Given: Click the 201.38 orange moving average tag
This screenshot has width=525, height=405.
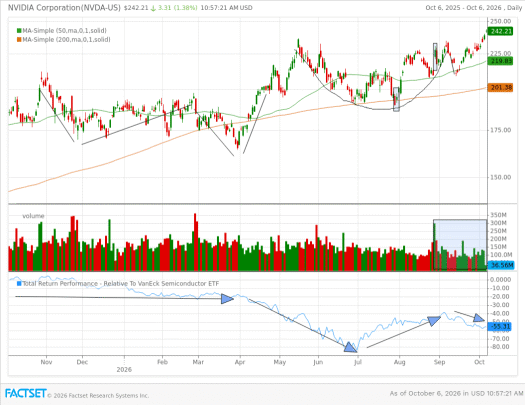Looking at the screenshot, I should (500, 88).
